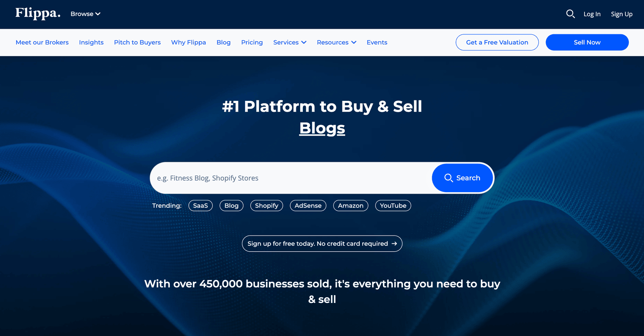This screenshot has width=644, height=336.
Task: Open the search magnifier icon in header
Action: coord(570,14)
